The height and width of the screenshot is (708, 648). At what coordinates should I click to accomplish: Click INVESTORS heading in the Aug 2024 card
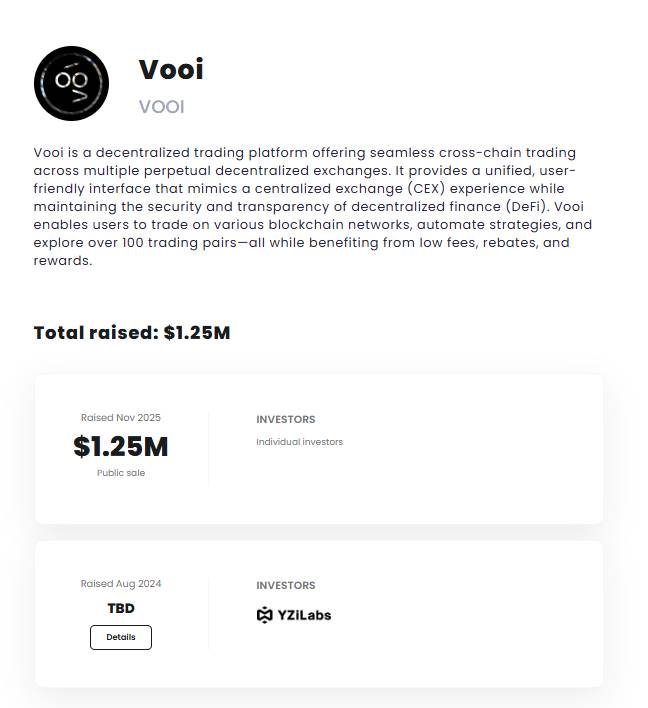pyautogui.click(x=285, y=586)
